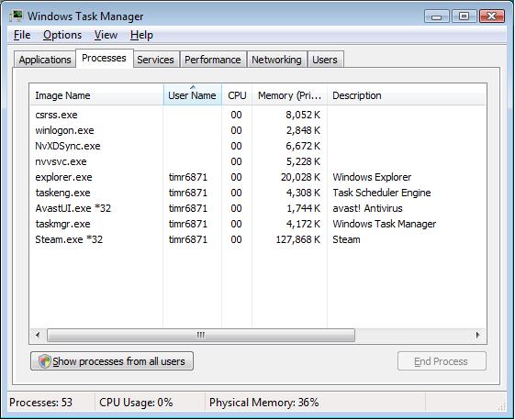This screenshot has height=420, width=515.
Task: Click the CPU Usage: 0% status
Action: click(x=136, y=403)
